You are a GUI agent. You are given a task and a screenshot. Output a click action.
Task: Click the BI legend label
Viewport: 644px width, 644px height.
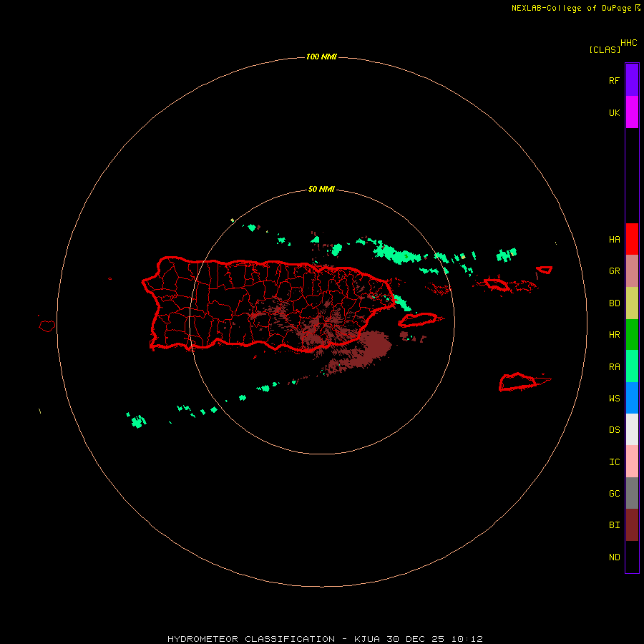click(614, 525)
